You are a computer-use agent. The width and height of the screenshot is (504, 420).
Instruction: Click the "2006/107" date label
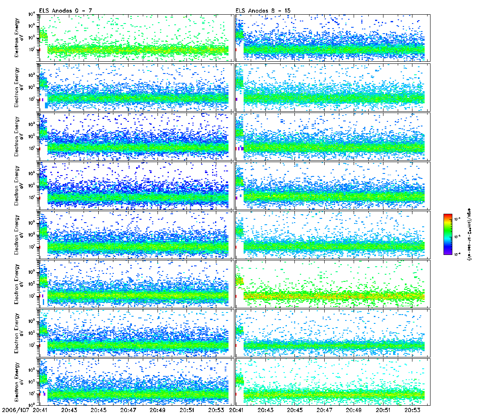(16, 411)
